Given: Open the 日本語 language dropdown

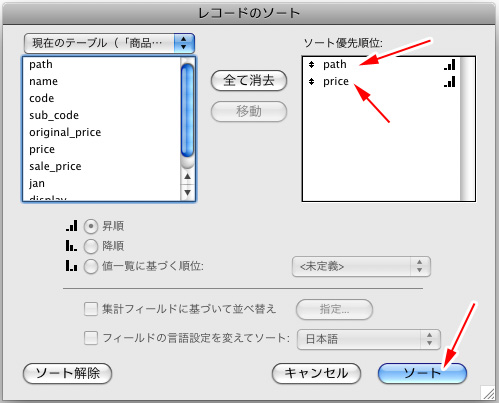Looking at the screenshot, I should pyautogui.click(x=369, y=339).
